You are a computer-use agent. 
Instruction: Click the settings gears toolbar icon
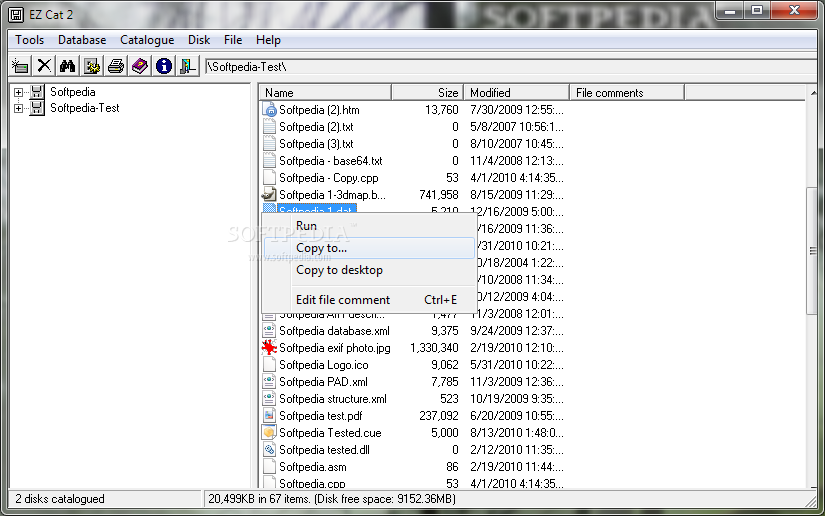pyautogui.click(x=92, y=66)
